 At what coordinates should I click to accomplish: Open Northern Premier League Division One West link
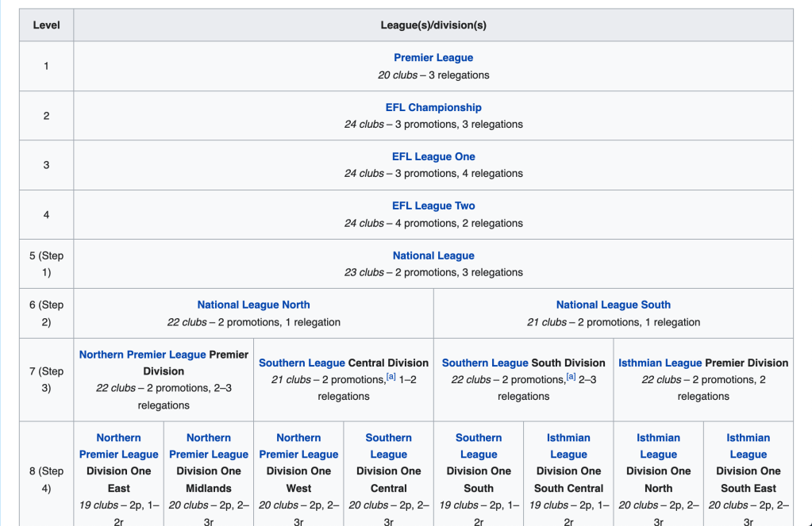coord(298,446)
